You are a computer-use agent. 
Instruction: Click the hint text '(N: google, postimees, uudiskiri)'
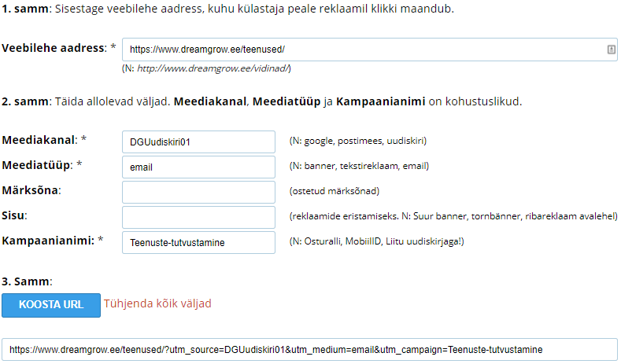[358, 141]
